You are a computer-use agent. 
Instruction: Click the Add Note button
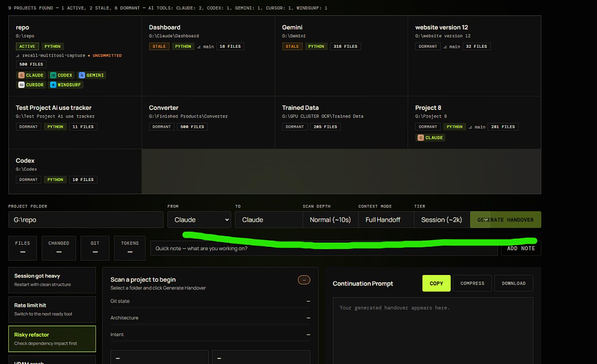521,248
